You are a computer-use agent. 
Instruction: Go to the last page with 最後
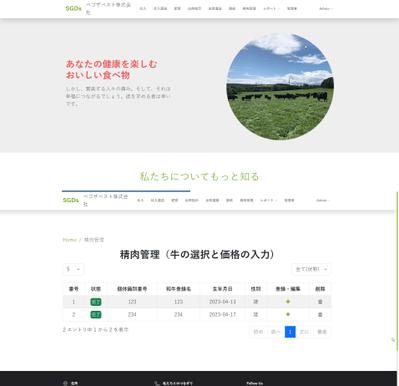coord(322,332)
